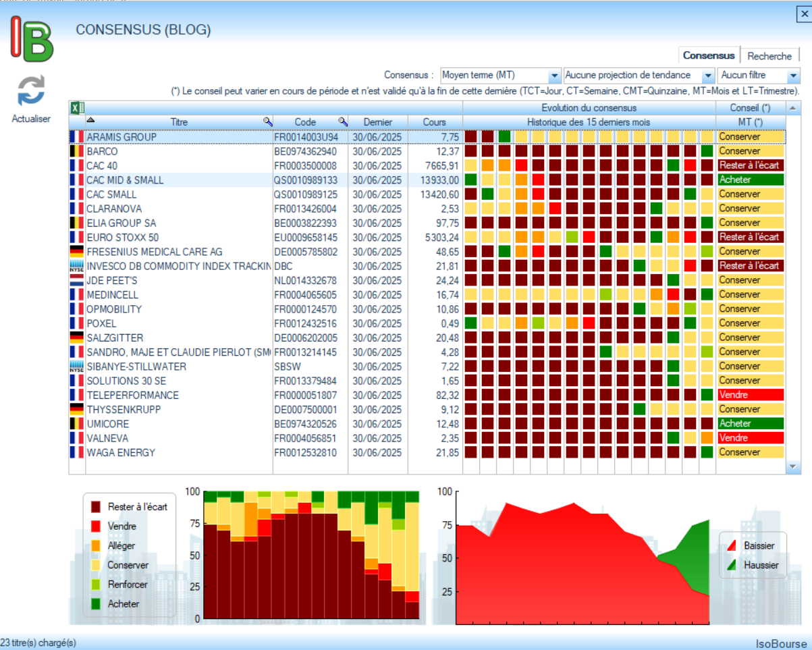Viewport: 812px width, 650px height.
Task: Click the Acheter advice for UMICORE
Action: (x=751, y=424)
